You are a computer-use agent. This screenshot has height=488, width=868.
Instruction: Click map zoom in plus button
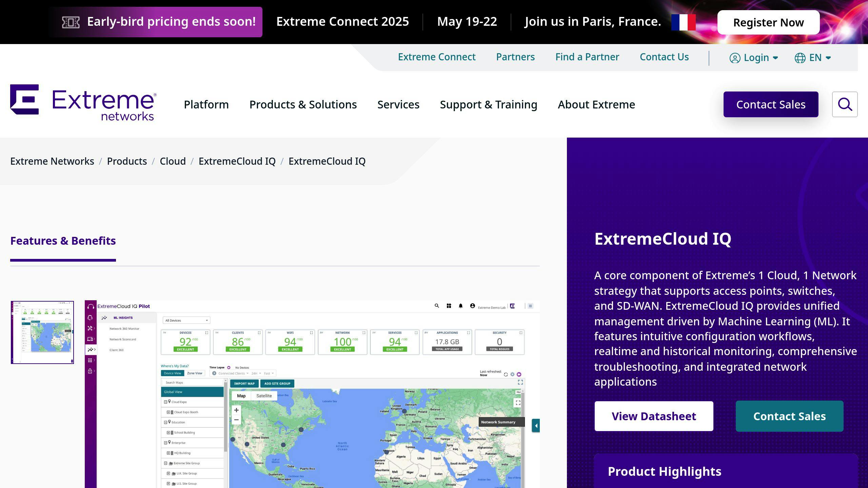click(236, 410)
